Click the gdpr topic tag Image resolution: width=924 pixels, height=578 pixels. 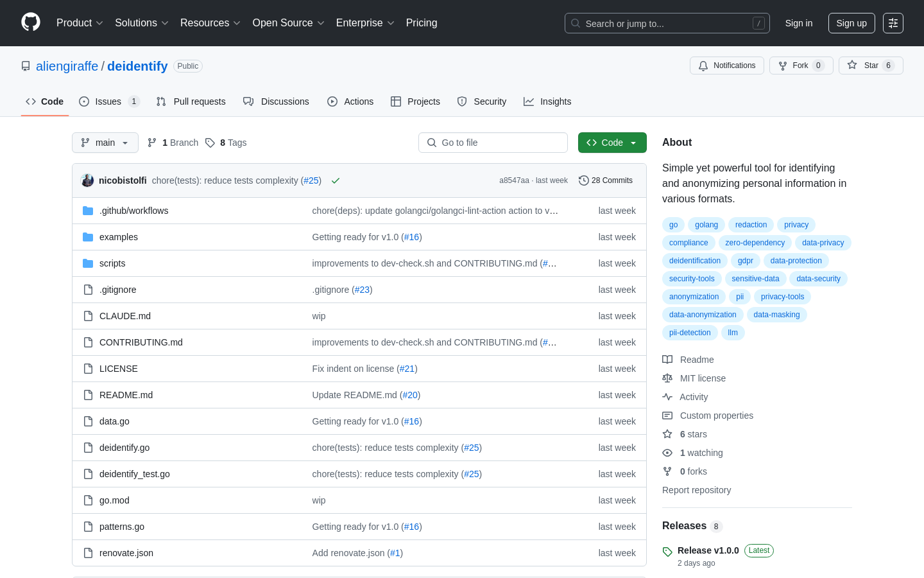click(x=746, y=261)
